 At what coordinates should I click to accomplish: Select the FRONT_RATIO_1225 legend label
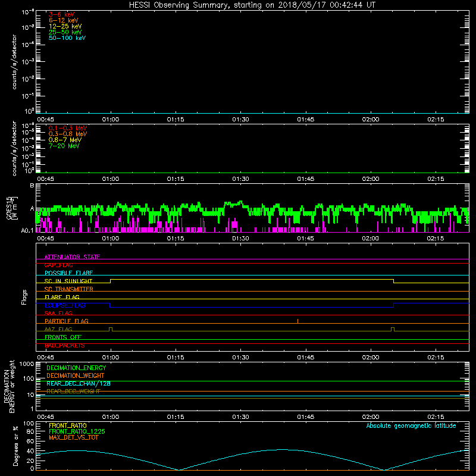77,431
